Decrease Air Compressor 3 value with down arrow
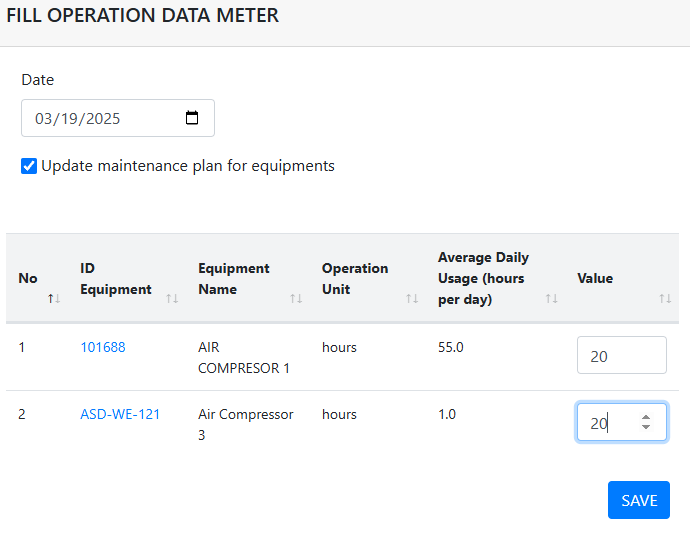The height and width of the screenshot is (533, 690). click(x=646, y=428)
